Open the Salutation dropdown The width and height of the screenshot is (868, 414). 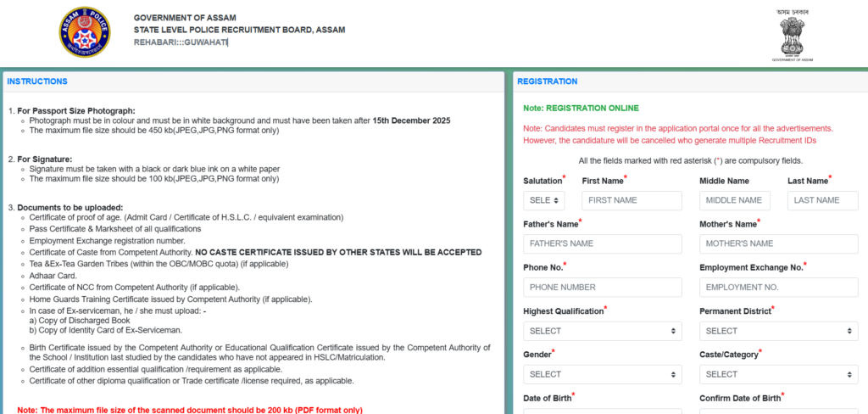click(x=543, y=201)
